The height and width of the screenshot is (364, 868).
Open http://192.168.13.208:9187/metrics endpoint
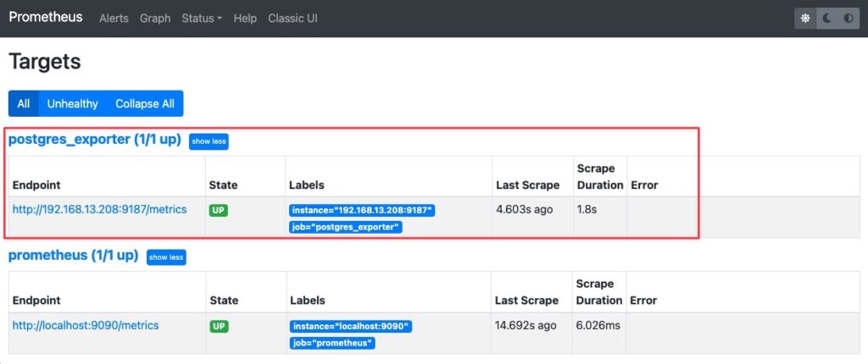click(100, 210)
